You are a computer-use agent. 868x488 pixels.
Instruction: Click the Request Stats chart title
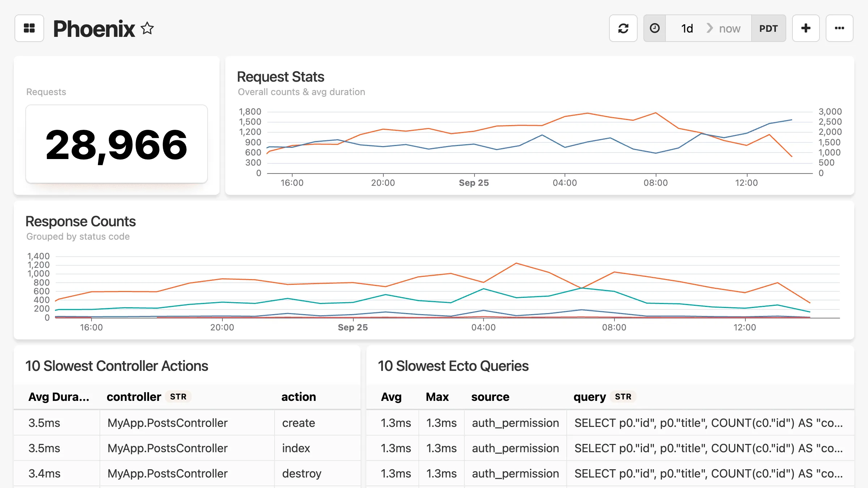(x=280, y=77)
